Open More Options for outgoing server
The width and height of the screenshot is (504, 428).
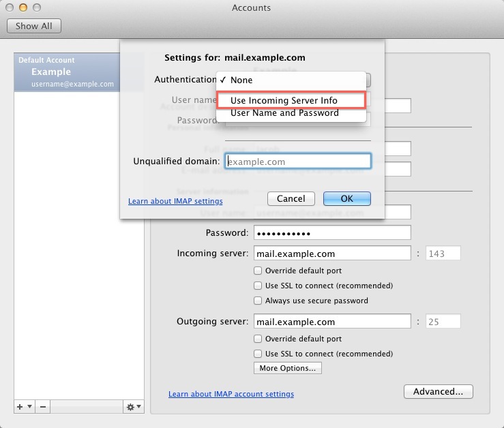tap(287, 368)
